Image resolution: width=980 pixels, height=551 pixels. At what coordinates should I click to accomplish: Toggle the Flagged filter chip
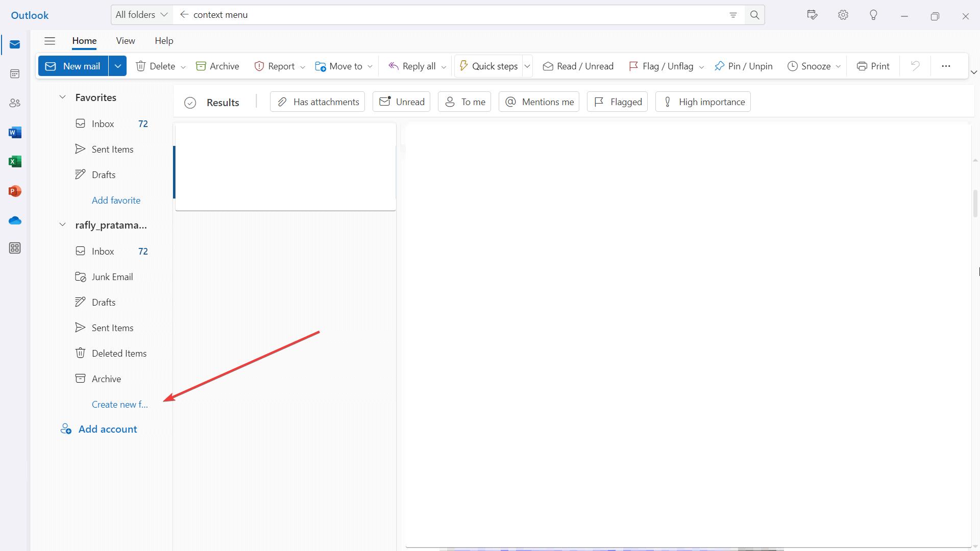coord(617,102)
